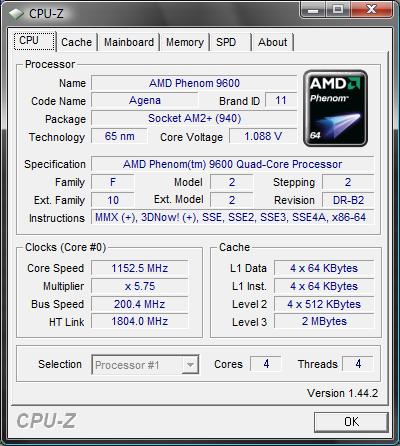Click the Specification text field

coord(233,164)
